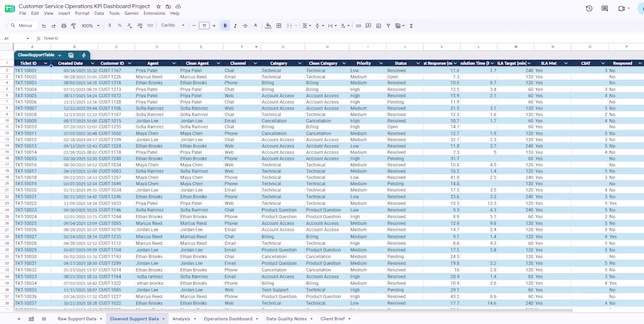This screenshot has height=324, width=644.
Task: Expand the CleanSupportTable name menu
Action: [x=60, y=55]
